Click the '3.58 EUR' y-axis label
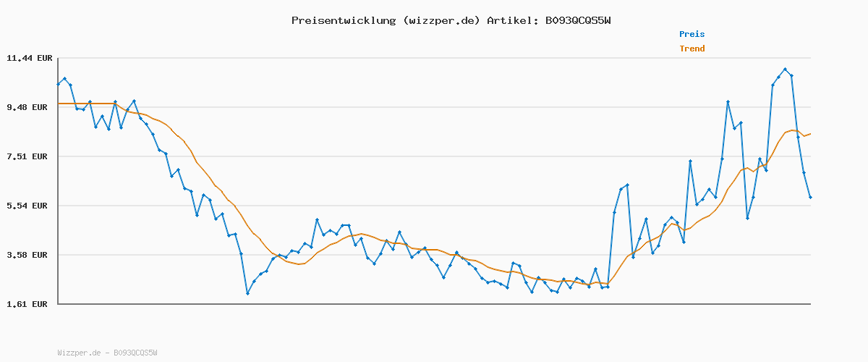 click(x=27, y=255)
